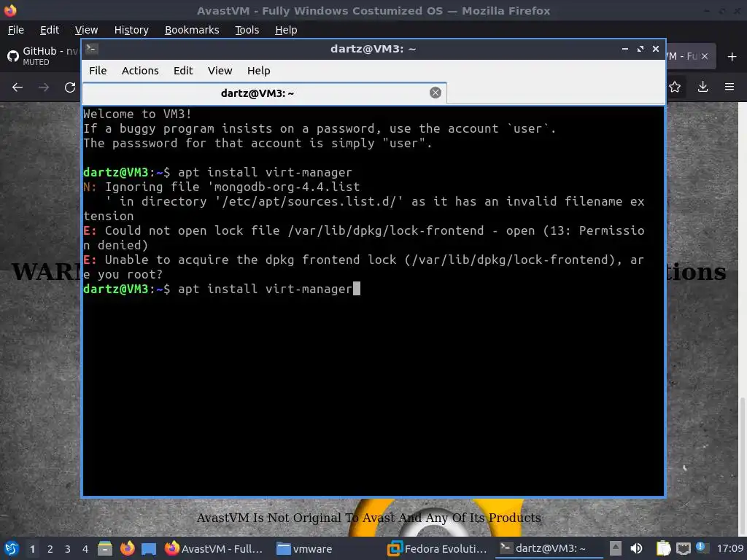
Task: Open Firefox Help menu
Action: pyautogui.click(x=286, y=30)
